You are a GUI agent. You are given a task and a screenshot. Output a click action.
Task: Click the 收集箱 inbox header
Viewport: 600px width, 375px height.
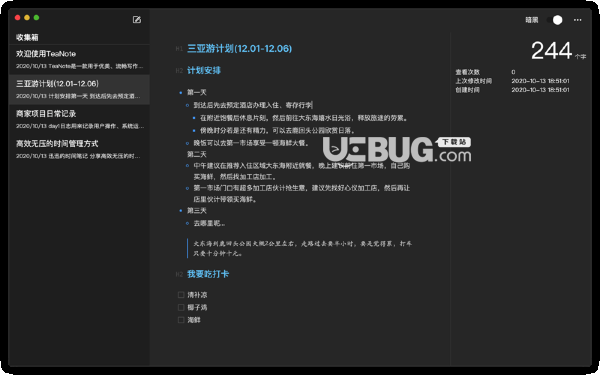[x=27, y=37]
